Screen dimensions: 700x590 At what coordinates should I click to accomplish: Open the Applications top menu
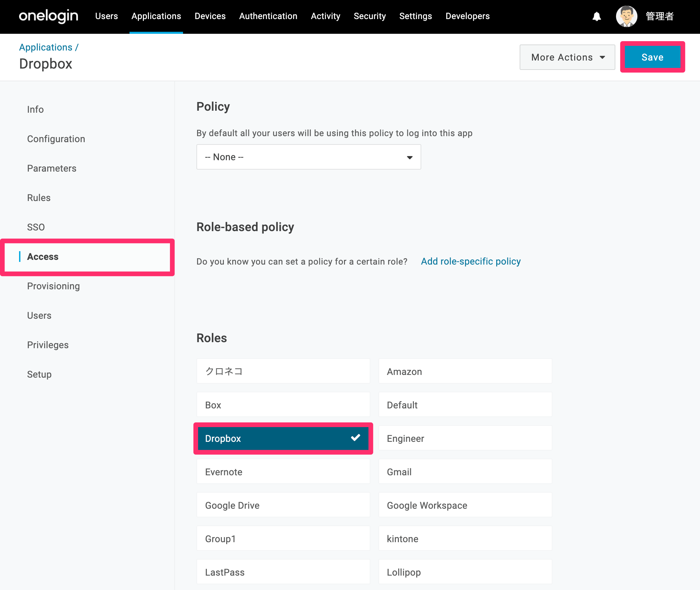click(x=156, y=16)
